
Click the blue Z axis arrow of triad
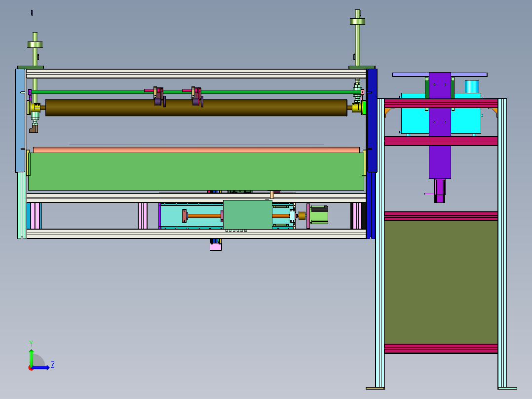41,367
